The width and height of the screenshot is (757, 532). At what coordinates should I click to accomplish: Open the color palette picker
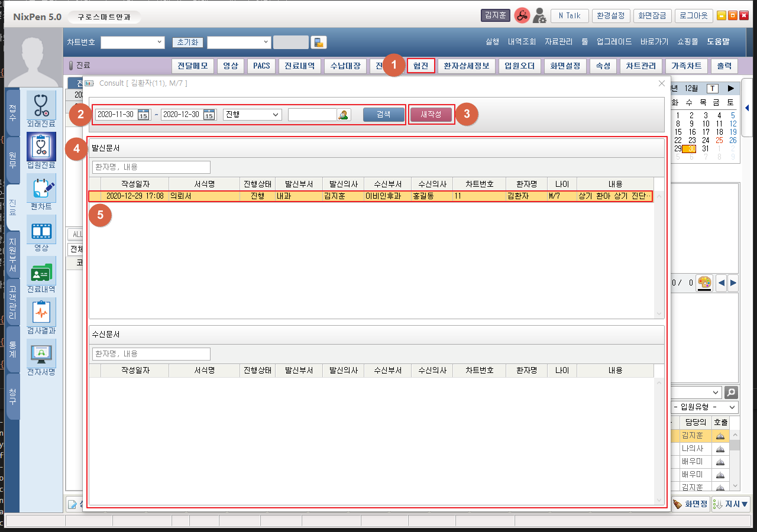[704, 283]
